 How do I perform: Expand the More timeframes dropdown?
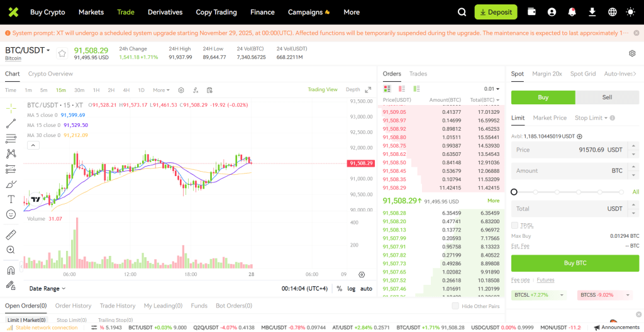pos(162,90)
